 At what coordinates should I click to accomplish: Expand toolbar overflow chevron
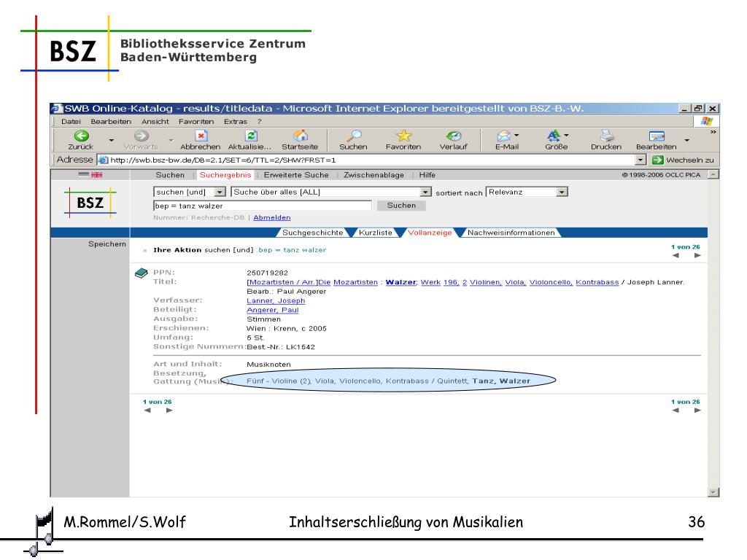pyautogui.click(x=713, y=132)
